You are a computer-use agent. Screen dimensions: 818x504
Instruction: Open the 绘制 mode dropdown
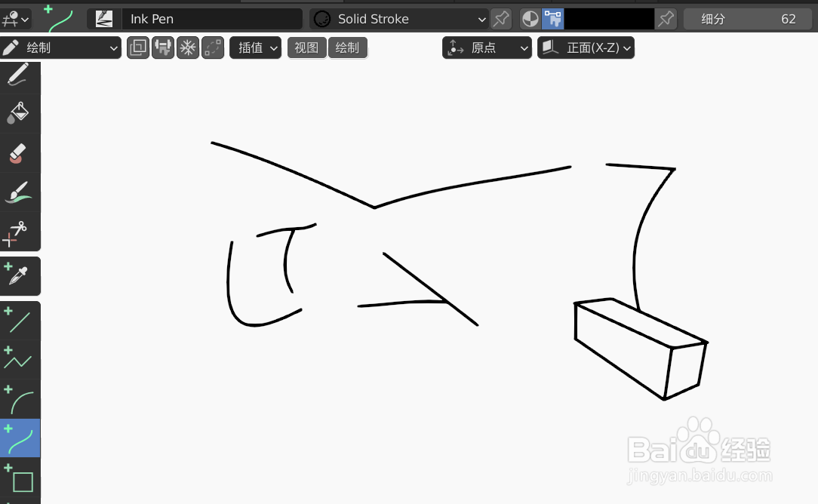pyautogui.click(x=60, y=48)
